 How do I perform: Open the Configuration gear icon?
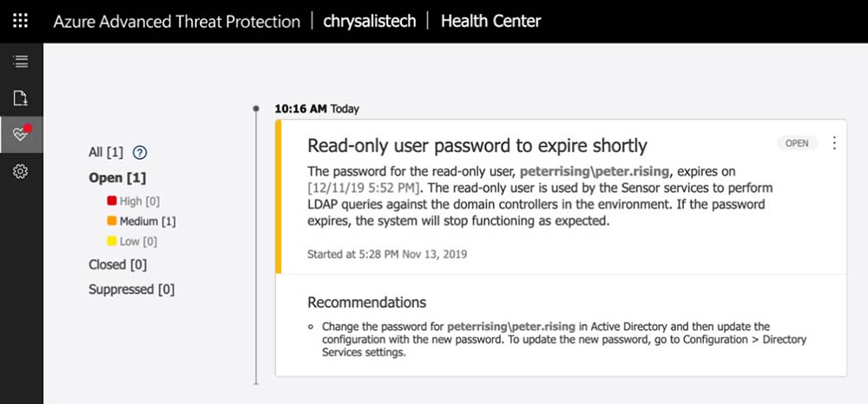[21, 171]
